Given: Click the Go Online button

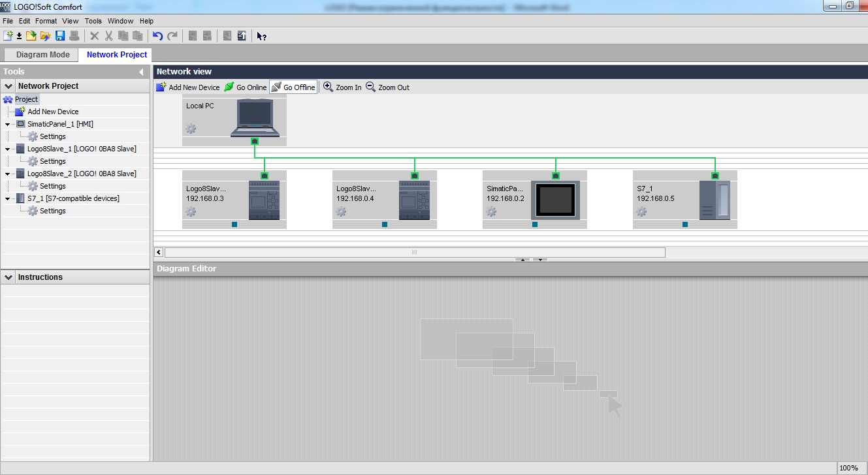Looking at the screenshot, I should 245,87.
